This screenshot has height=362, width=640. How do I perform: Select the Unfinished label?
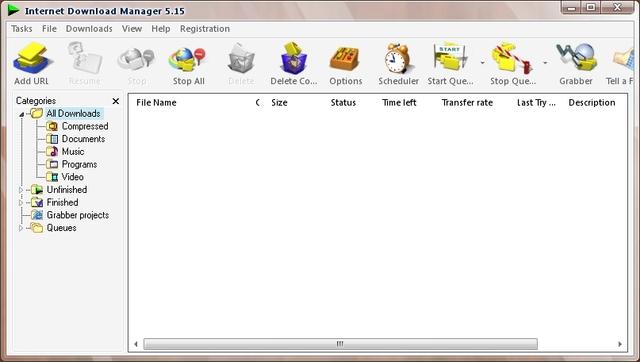(x=67, y=189)
